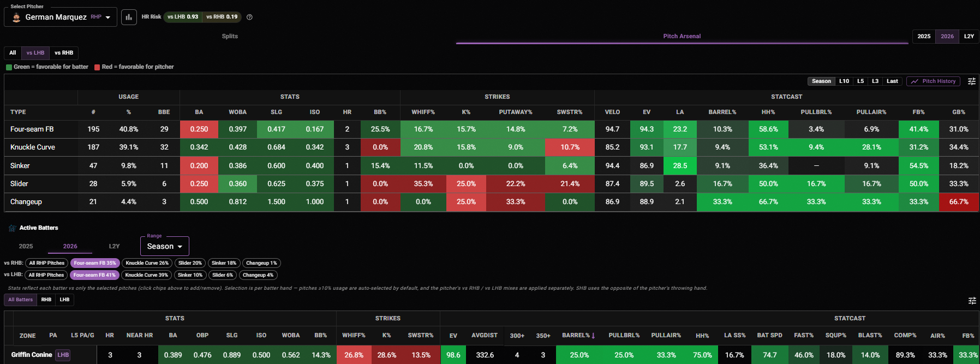Viewport: 980px width, 364px height.
Task: Switch Active Batters to 2025 tab
Action: (x=26, y=246)
